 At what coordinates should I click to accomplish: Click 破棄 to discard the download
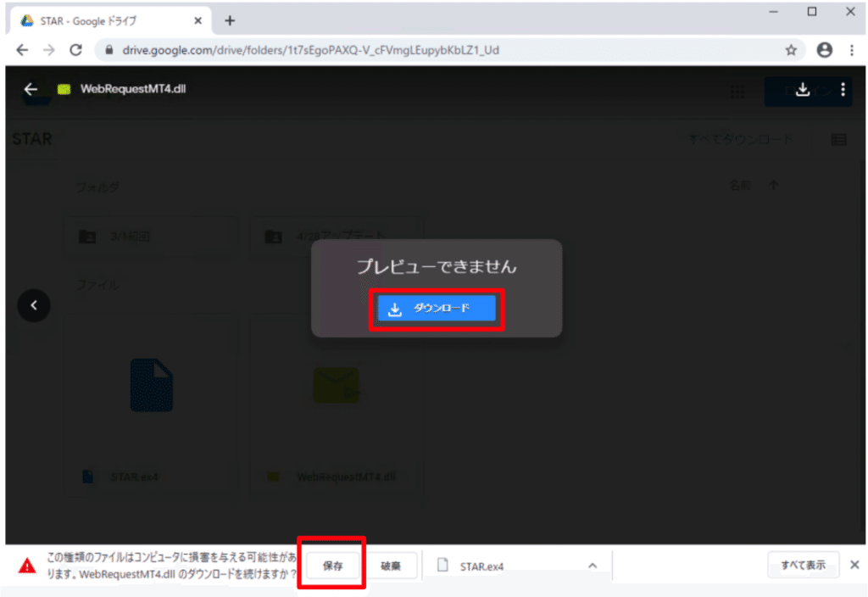click(391, 566)
